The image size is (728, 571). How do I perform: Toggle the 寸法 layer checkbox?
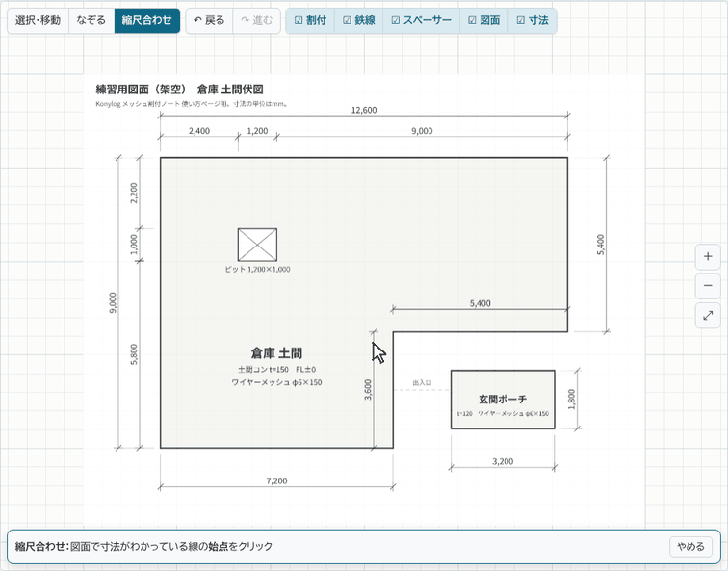tap(533, 20)
